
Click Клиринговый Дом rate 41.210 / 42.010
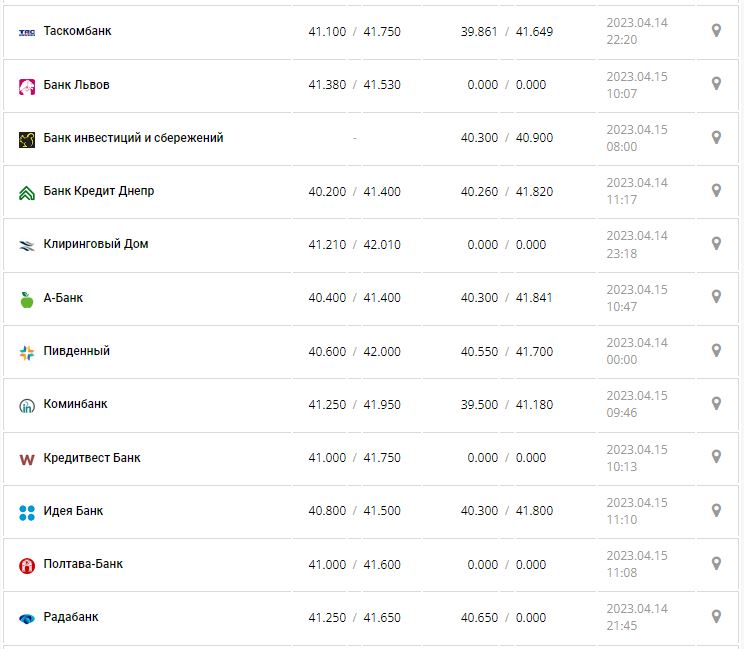tap(354, 244)
